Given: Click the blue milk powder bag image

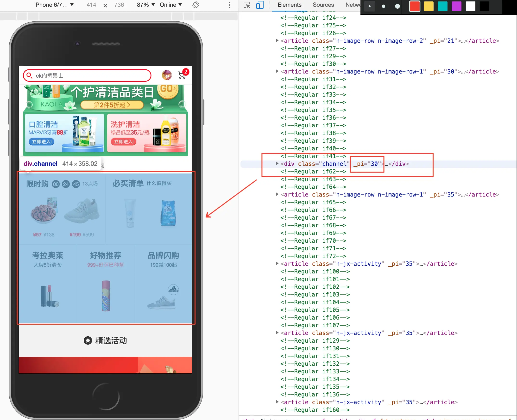Looking at the screenshot, I should coord(168,213).
